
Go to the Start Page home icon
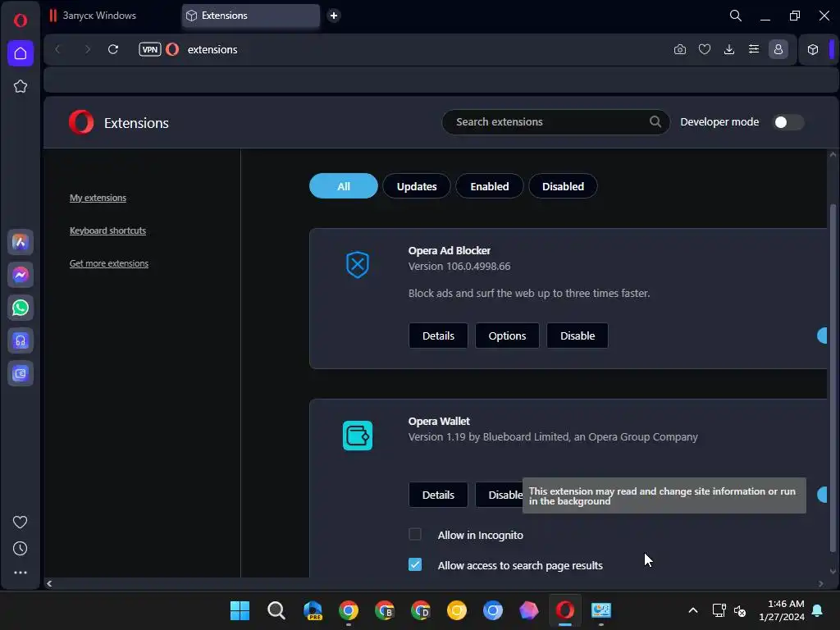21,53
